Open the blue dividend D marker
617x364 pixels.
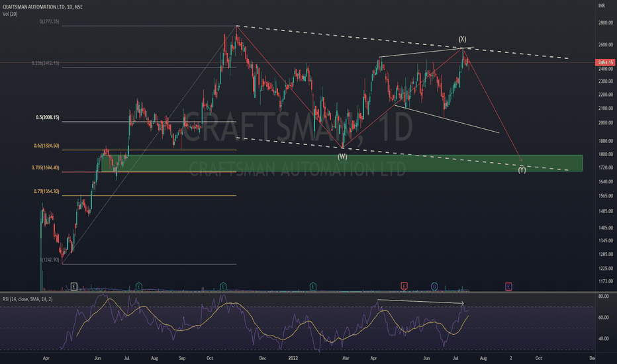point(434,287)
